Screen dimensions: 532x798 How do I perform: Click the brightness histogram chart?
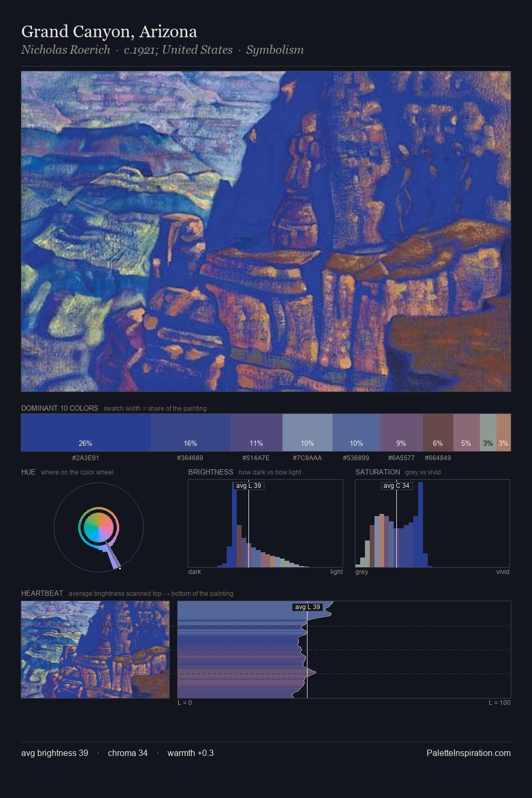(x=265, y=523)
